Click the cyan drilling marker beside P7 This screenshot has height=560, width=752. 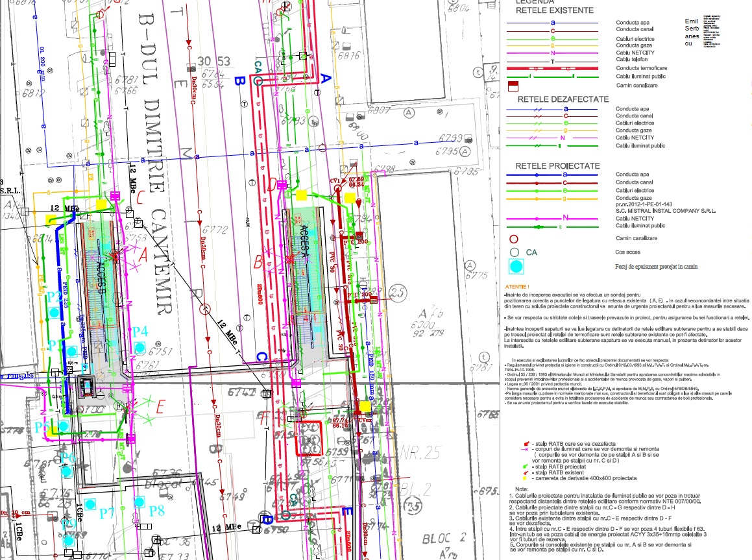[x=90, y=504]
